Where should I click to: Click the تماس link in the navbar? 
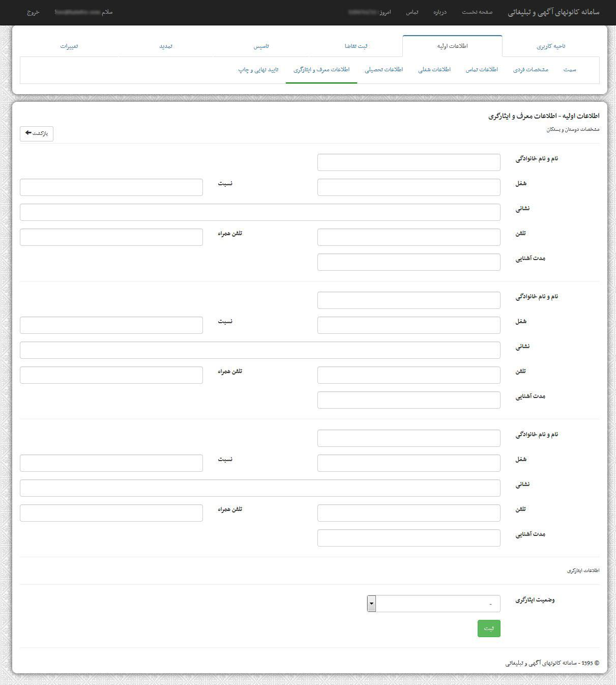pyautogui.click(x=412, y=12)
